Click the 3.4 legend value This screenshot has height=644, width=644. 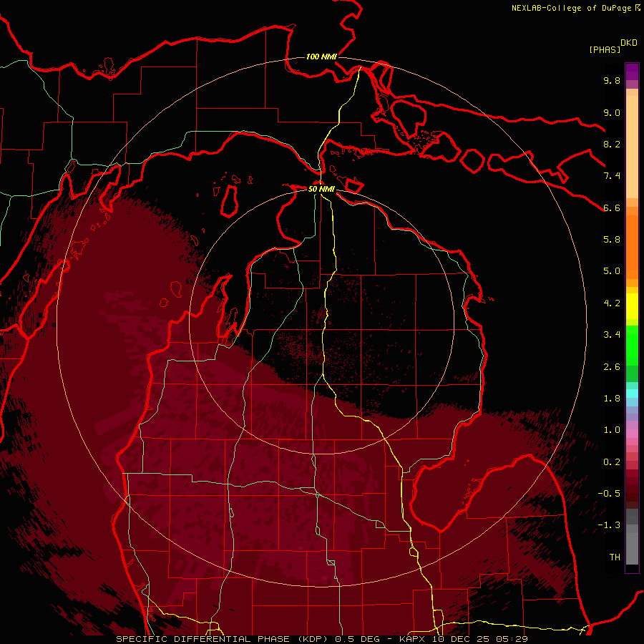[x=612, y=335]
